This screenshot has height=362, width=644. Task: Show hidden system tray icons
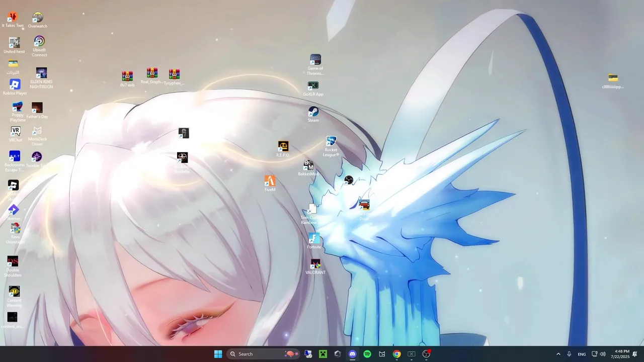click(558, 354)
